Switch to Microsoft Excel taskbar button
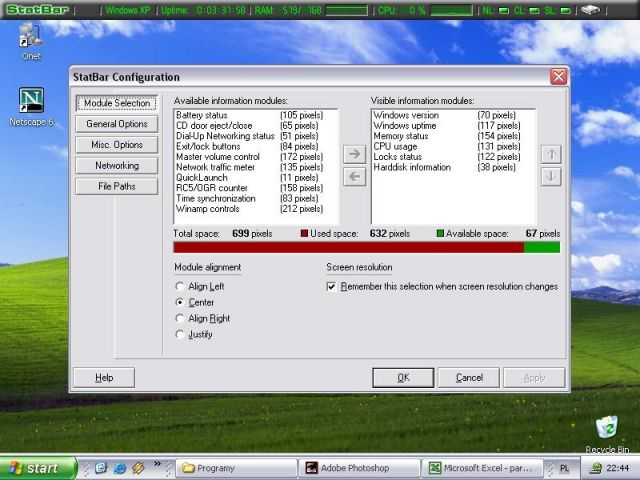The image size is (640, 480). (x=483, y=468)
